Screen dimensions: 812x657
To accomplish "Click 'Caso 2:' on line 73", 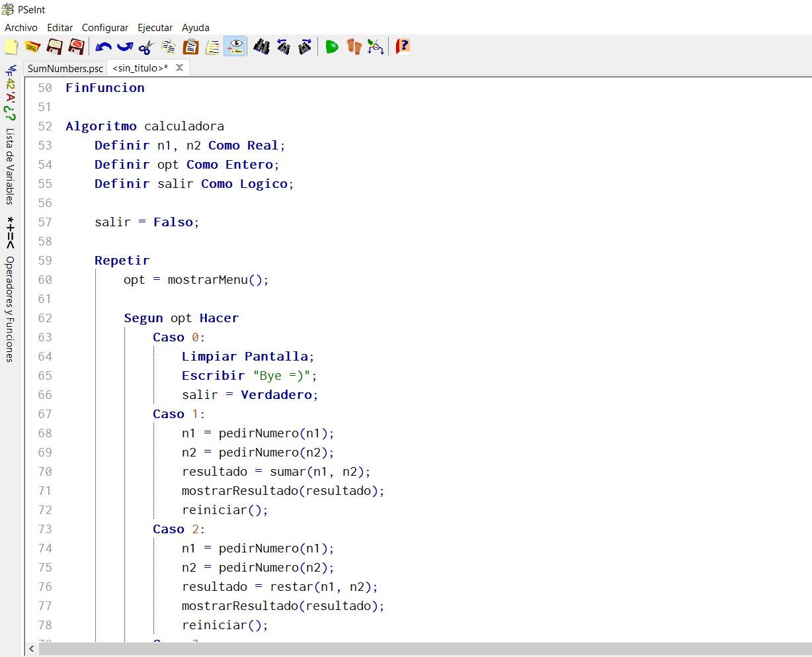I will [179, 529].
